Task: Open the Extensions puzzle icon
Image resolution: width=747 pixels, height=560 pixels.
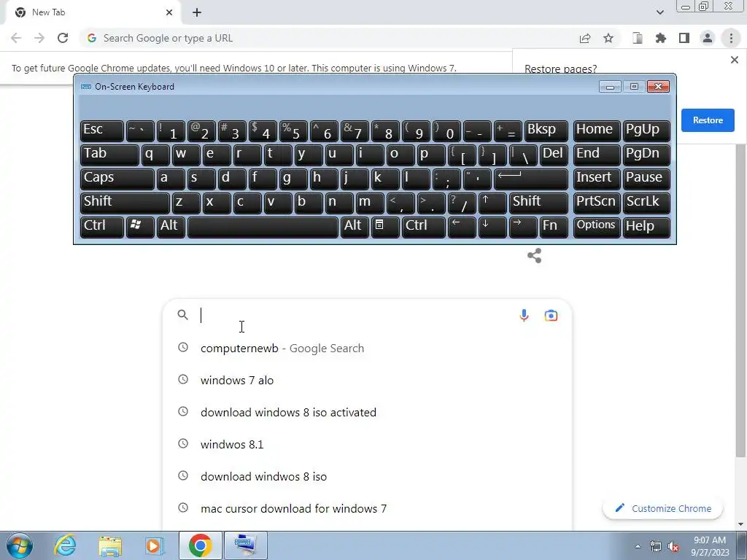Action: (661, 38)
